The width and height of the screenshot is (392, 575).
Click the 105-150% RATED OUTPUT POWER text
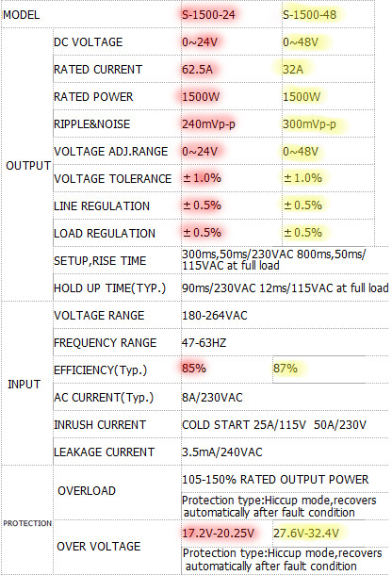[275, 480]
